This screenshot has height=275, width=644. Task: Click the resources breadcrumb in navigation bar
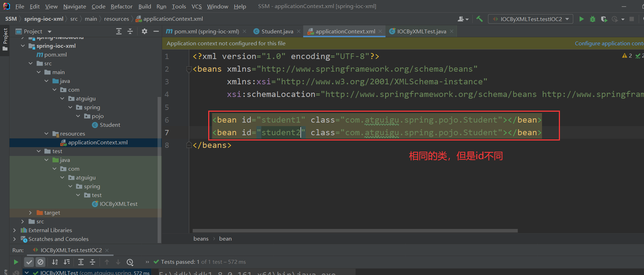coord(116,19)
